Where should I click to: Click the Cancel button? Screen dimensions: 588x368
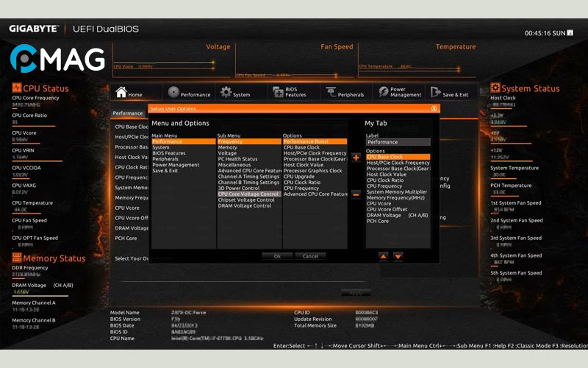[x=310, y=256]
